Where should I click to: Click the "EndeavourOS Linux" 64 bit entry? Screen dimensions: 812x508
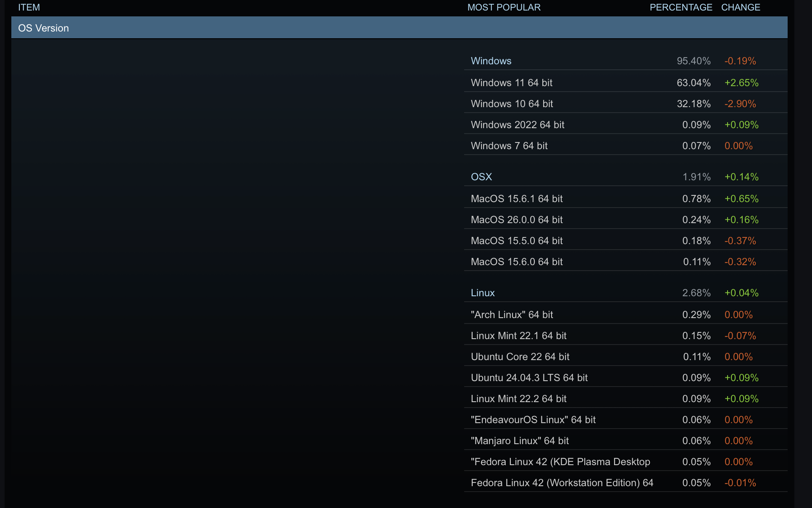click(x=533, y=420)
